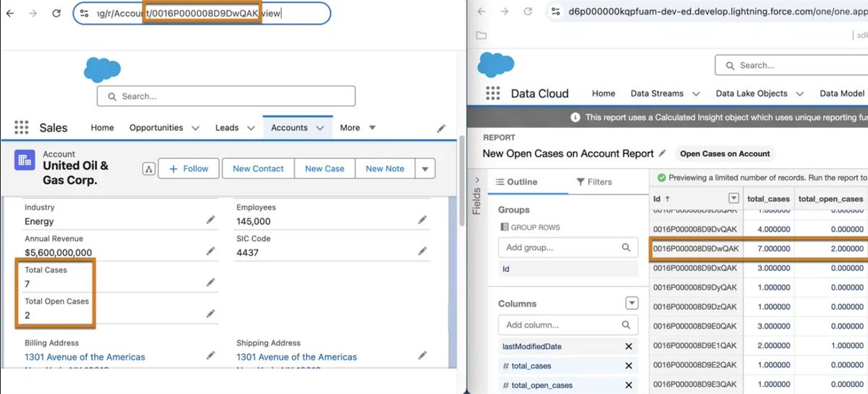The height and width of the screenshot is (394, 868).
Task: Click the New Note button
Action: pos(385,169)
